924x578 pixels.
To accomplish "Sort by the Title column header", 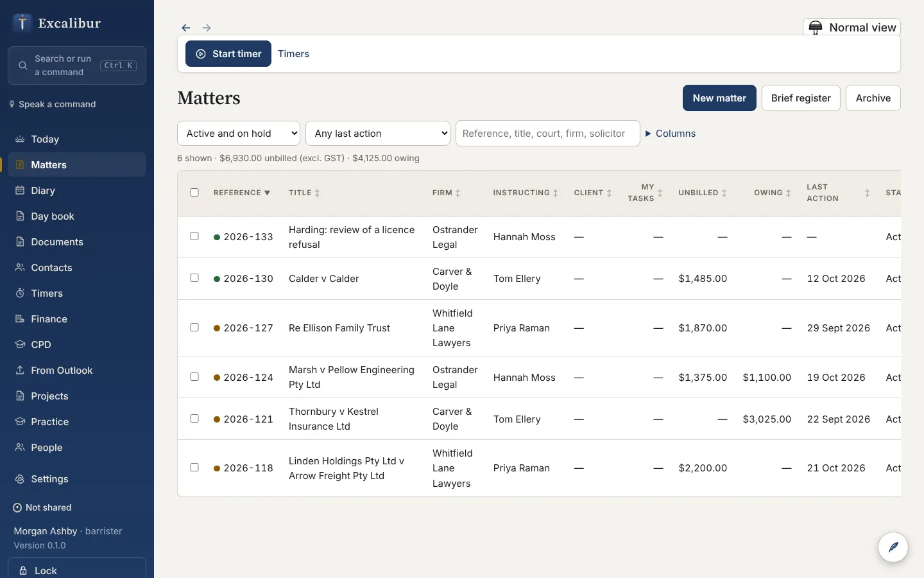I will click(x=304, y=193).
